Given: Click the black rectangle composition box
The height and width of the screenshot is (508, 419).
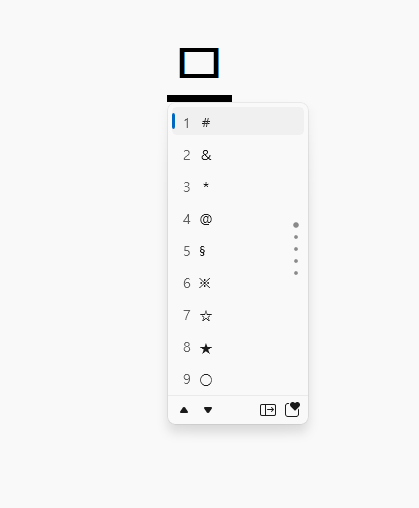Looking at the screenshot, I should tap(199, 63).
